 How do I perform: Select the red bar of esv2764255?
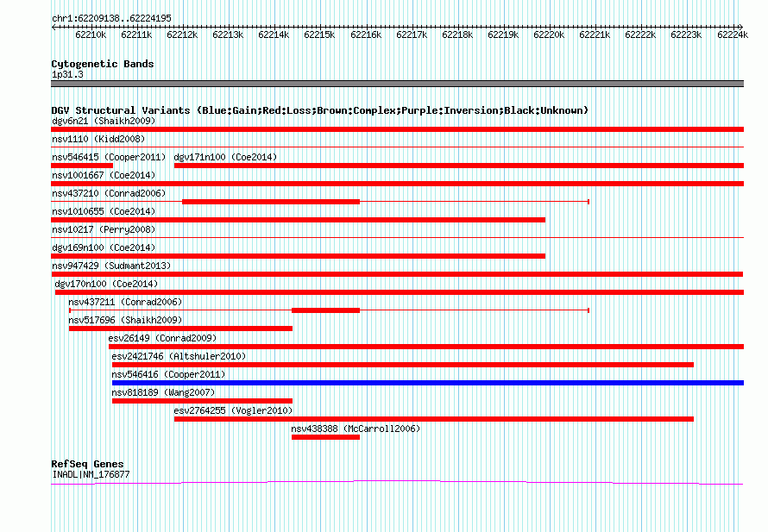434,419
